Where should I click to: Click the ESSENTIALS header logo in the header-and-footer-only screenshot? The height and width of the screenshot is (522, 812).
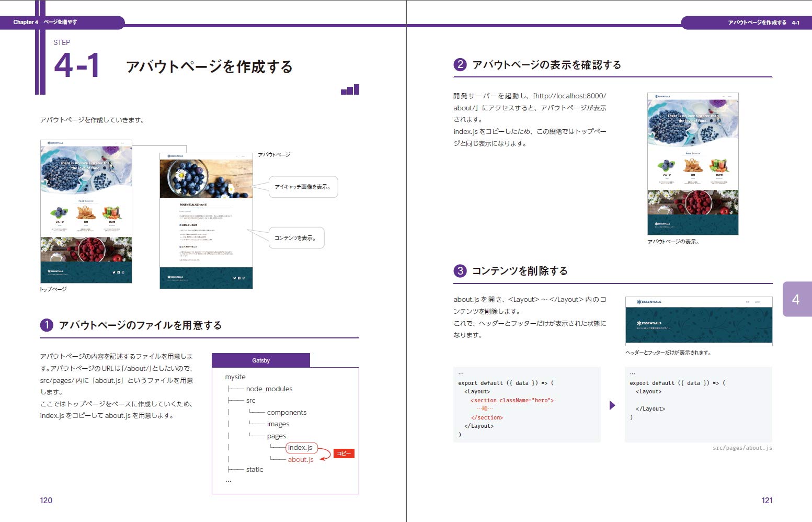click(x=649, y=302)
